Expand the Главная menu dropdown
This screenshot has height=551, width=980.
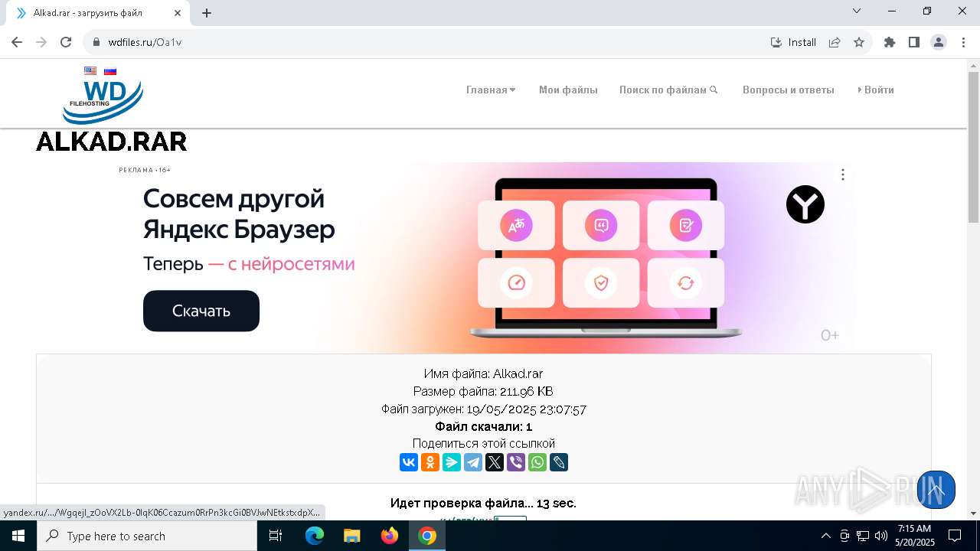[491, 90]
